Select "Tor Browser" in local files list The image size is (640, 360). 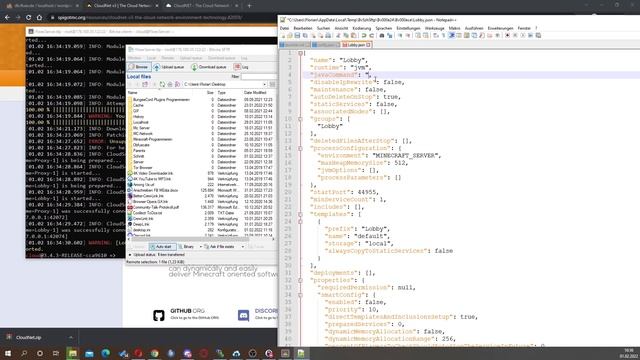[142, 167]
